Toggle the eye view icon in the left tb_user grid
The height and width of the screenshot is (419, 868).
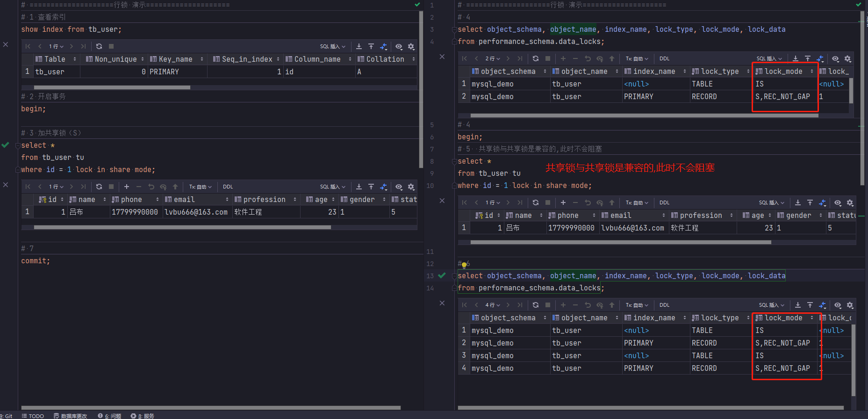pyautogui.click(x=399, y=187)
